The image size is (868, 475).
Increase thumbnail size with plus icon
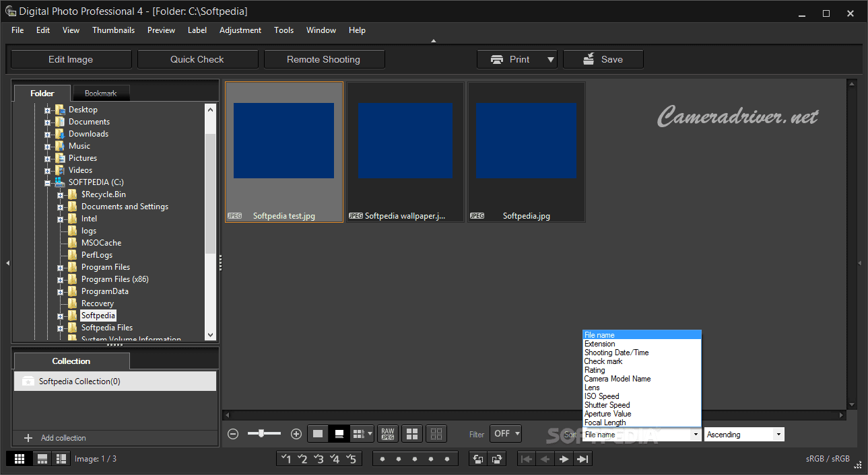(x=296, y=434)
